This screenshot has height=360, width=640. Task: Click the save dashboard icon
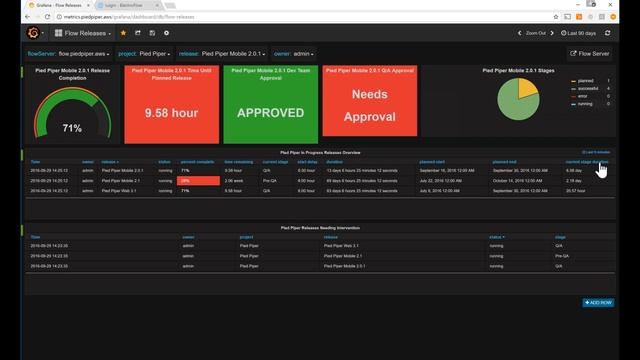pyautogui.click(x=152, y=33)
